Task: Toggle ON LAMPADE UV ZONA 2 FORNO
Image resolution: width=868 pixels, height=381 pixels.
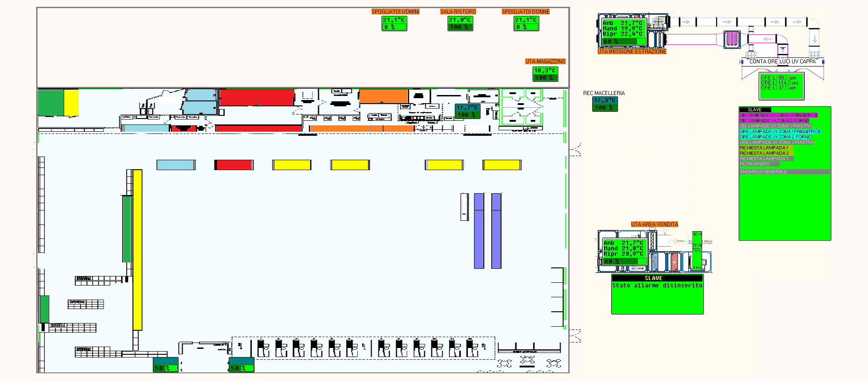Action: [x=774, y=121]
